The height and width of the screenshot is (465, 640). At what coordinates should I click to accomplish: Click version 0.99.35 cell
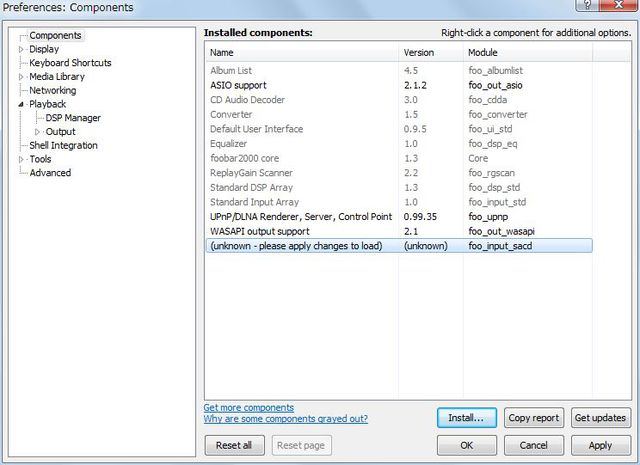point(420,217)
